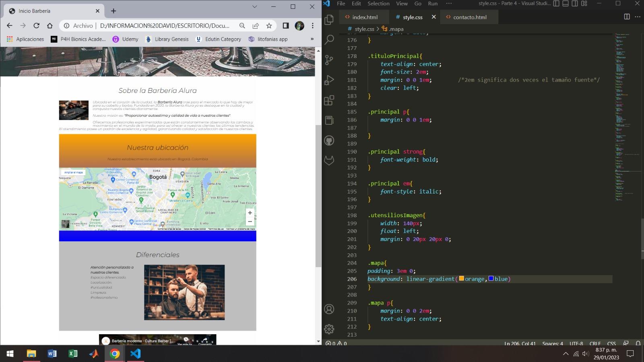Expand hidden bookmarks chevron

pyautogui.click(x=312, y=39)
